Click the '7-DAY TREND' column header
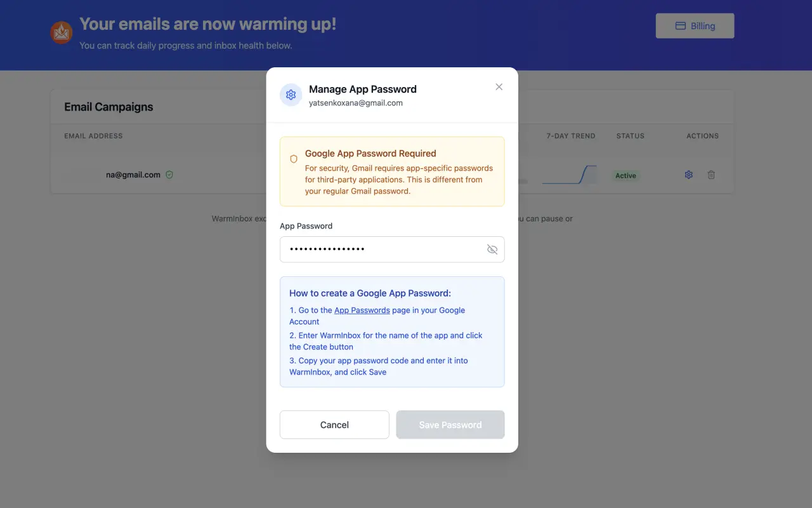This screenshot has height=508, width=812. 571,136
